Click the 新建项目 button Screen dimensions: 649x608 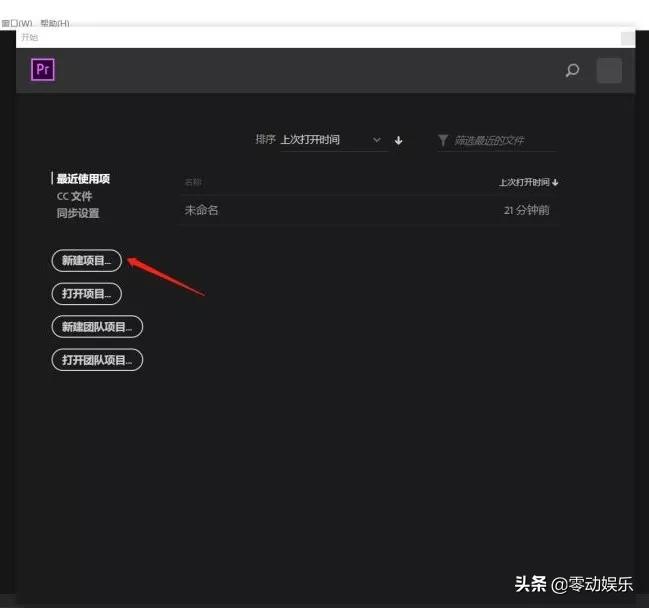point(87,261)
